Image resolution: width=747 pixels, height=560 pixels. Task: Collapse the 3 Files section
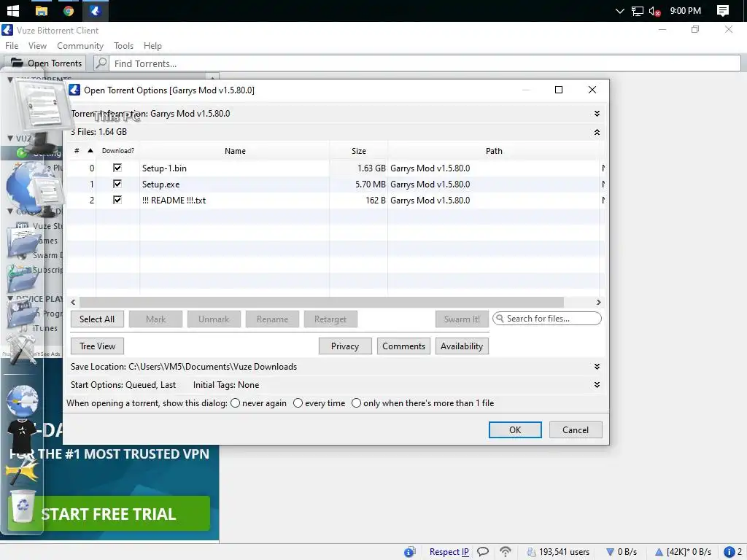[x=597, y=132]
